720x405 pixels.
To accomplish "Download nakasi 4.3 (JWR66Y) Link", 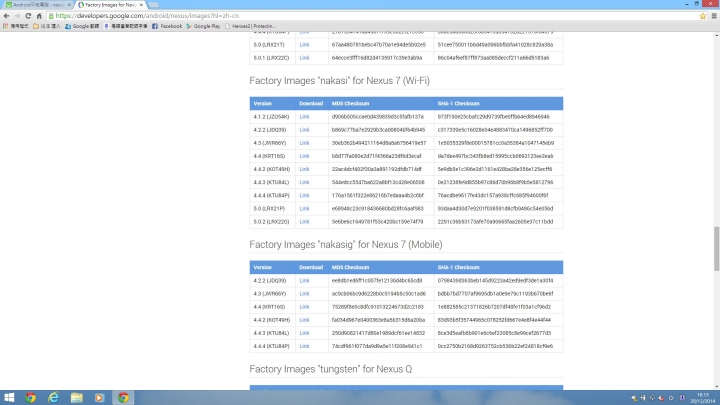I will pos(304,143).
